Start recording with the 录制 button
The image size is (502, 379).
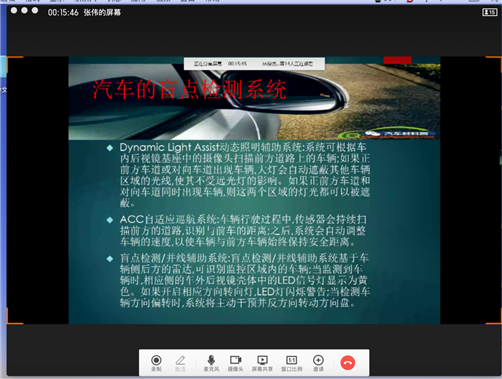tap(156, 363)
